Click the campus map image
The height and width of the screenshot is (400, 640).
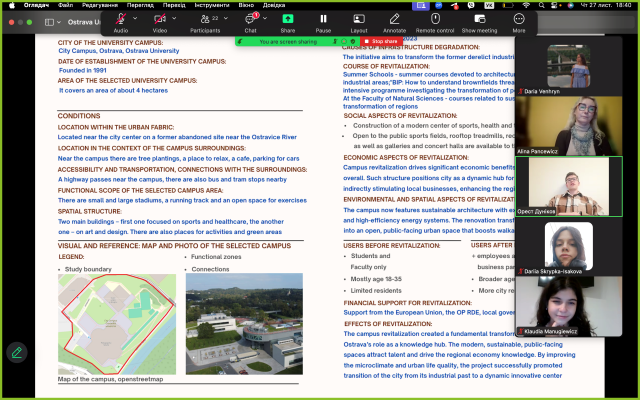click(116, 323)
